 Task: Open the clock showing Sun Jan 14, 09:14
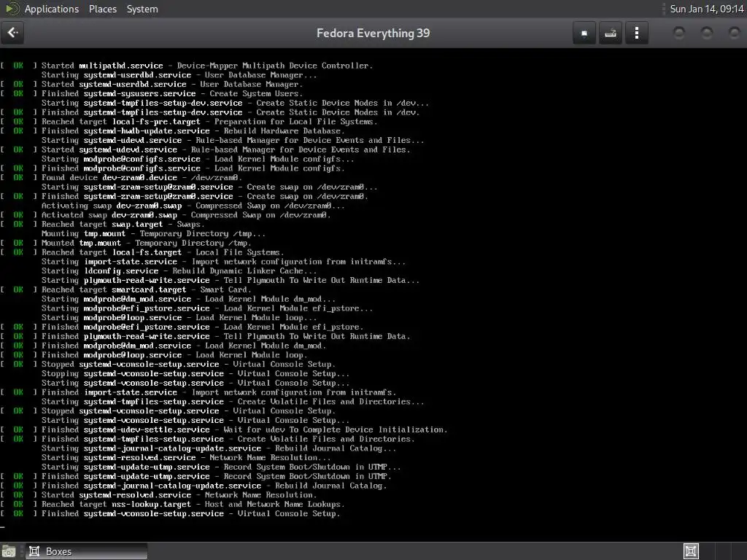pyautogui.click(x=706, y=9)
